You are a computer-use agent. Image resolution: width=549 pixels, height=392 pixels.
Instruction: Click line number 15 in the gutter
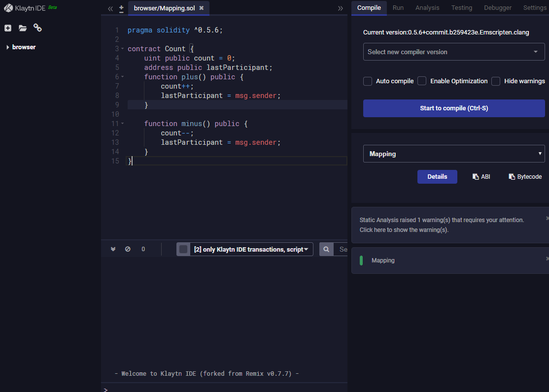pos(115,161)
